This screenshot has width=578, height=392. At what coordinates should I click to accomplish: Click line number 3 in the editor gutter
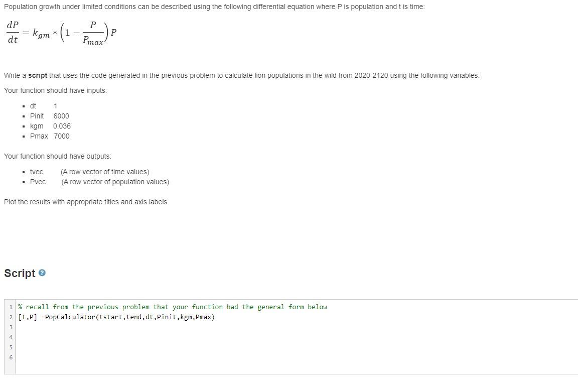coord(11,327)
